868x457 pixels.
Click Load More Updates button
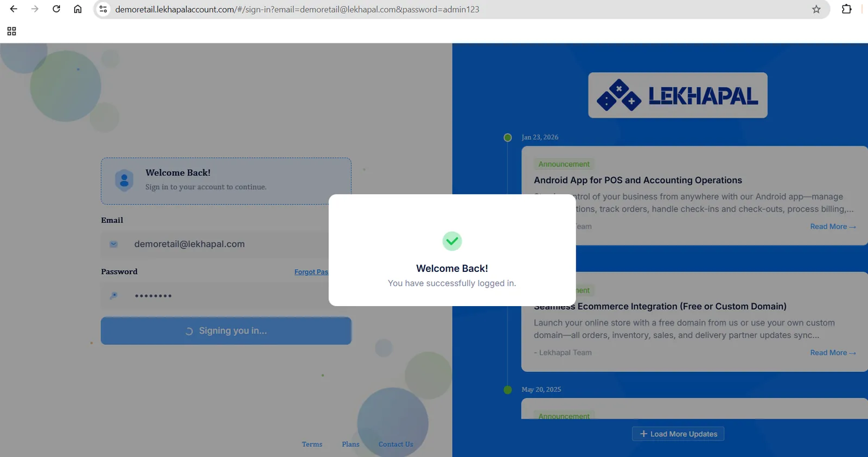click(678, 434)
